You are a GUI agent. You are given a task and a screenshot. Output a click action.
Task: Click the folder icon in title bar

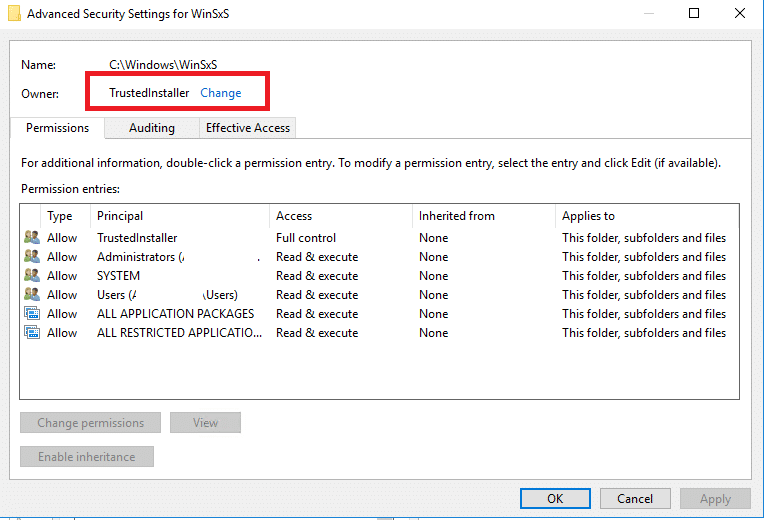[15, 13]
